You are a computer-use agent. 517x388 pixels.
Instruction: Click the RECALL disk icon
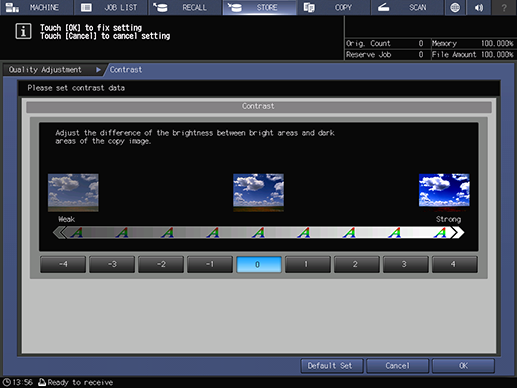point(161,7)
